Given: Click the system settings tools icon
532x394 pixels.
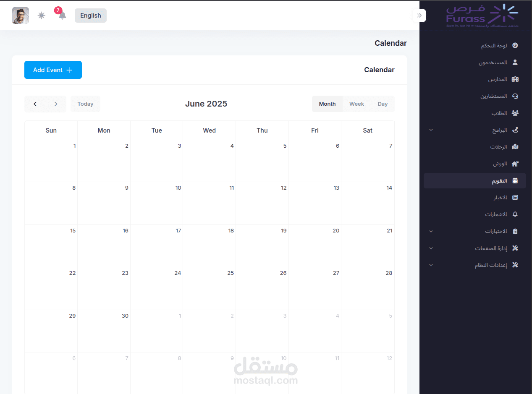Looking at the screenshot, I should pos(515,265).
